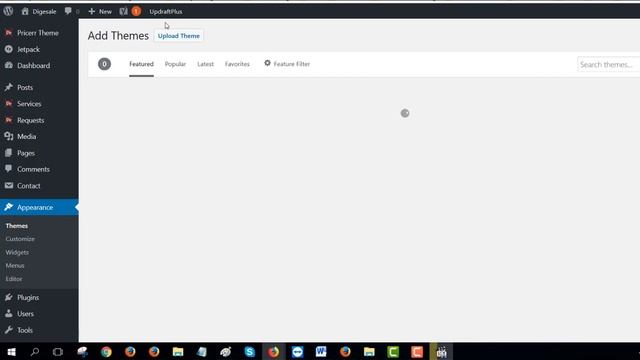Click the orange notification badge in admin bar

coord(136,11)
